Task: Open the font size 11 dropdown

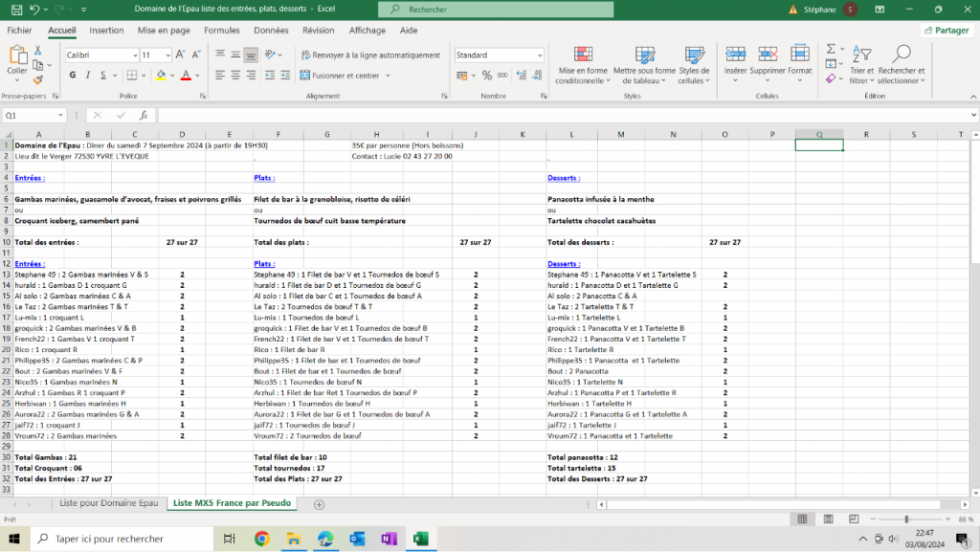Action: point(167,55)
